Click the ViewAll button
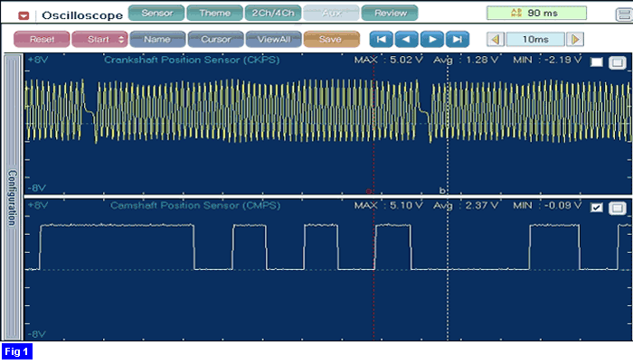The width and height of the screenshot is (633, 364). [274, 40]
